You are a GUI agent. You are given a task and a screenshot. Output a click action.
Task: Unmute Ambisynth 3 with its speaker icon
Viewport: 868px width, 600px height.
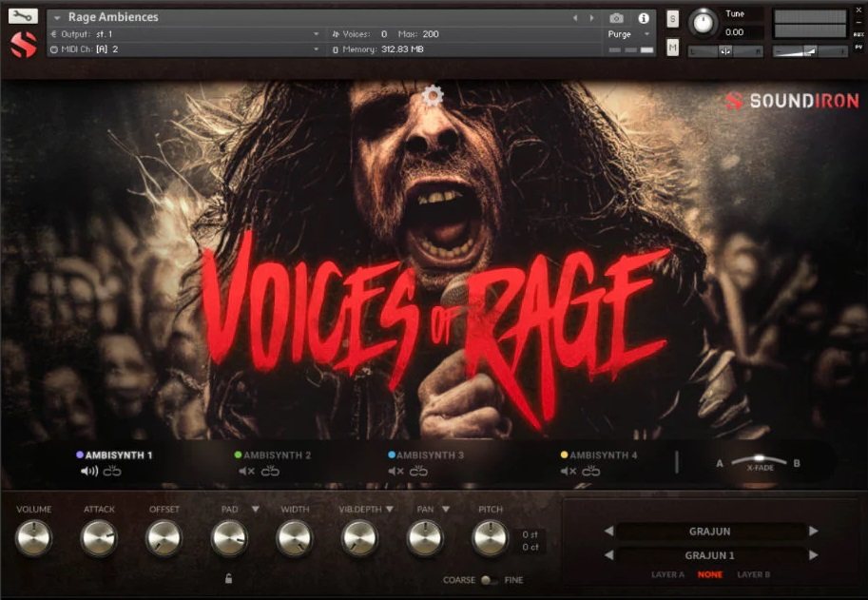(395, 471)
